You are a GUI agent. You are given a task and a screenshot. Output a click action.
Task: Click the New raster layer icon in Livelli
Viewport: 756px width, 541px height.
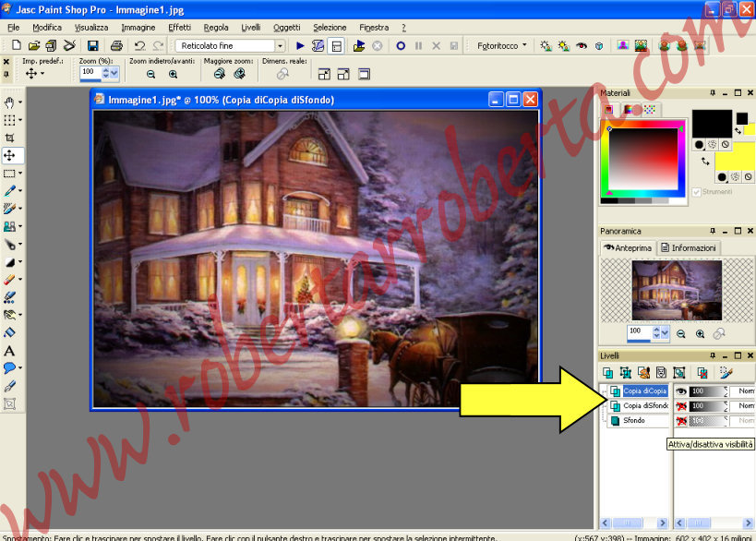click(x=607, y=372)
